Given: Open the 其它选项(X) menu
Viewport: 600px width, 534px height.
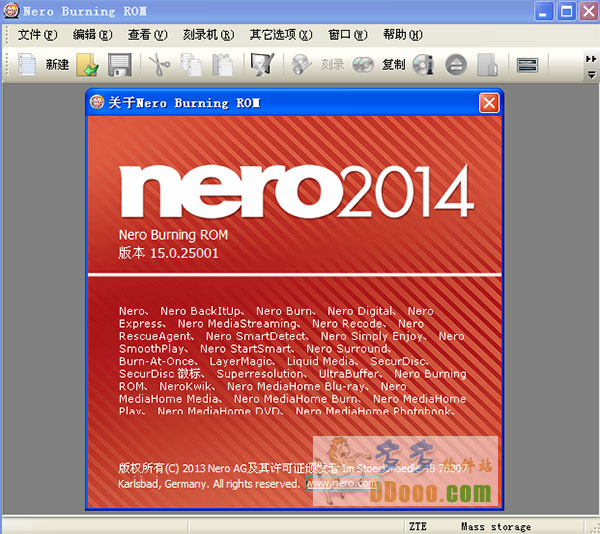Looking at the screenshot, I should point(281,35).
